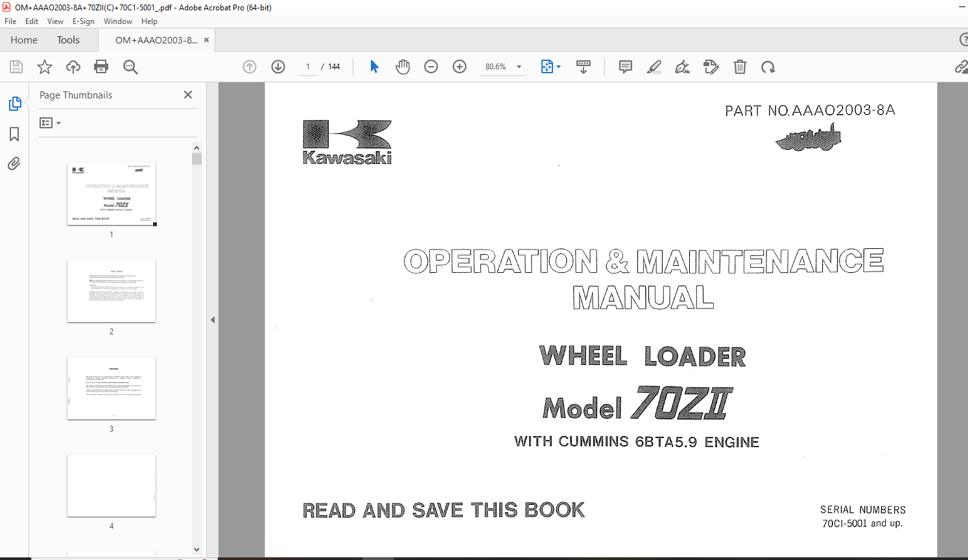Open the Attachments paperclip panel

click(x=14, y=163)
